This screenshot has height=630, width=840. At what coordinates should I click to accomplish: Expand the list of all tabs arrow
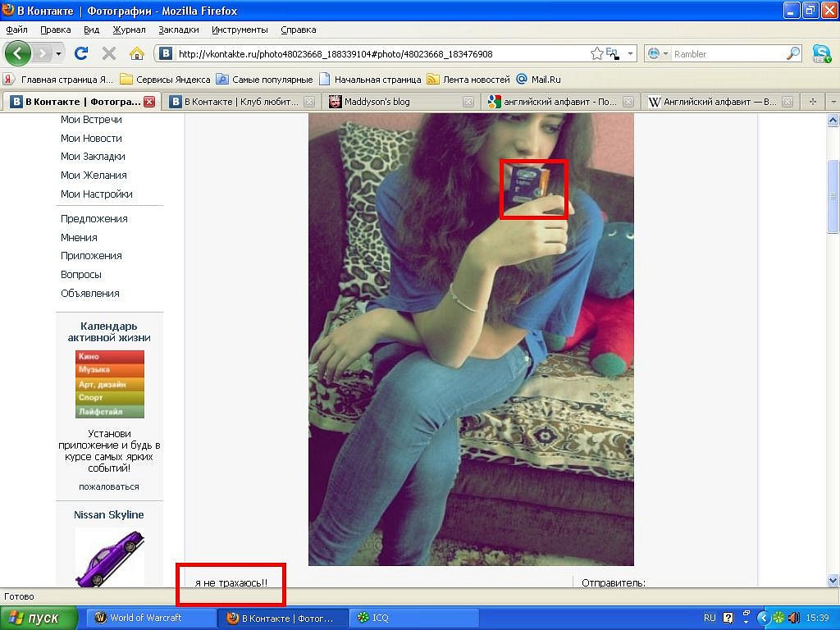(x=833, y=102)
